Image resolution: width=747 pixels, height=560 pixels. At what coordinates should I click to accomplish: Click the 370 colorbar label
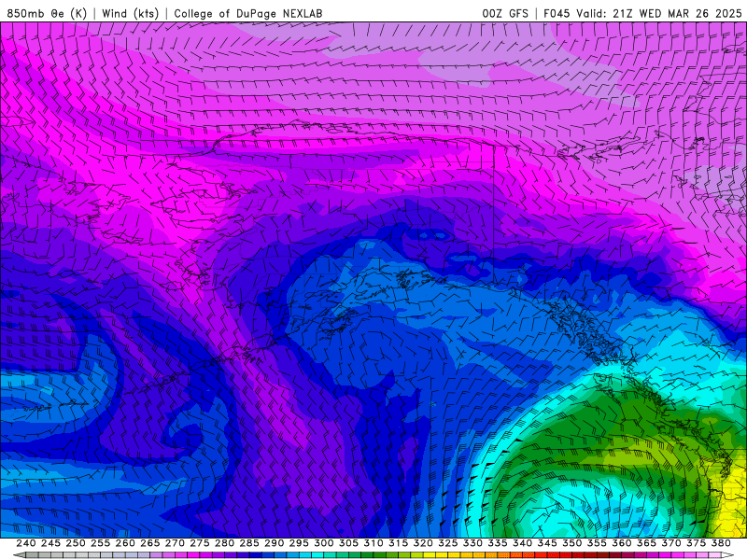point(671,543)
